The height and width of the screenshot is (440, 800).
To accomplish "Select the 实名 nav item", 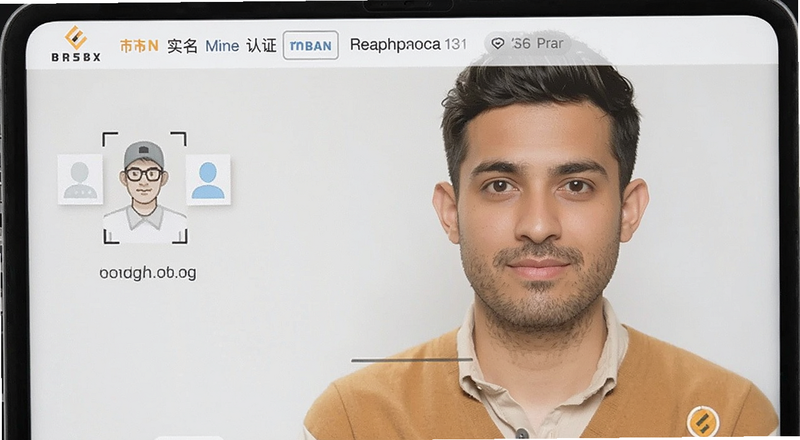I will (182, 46).
